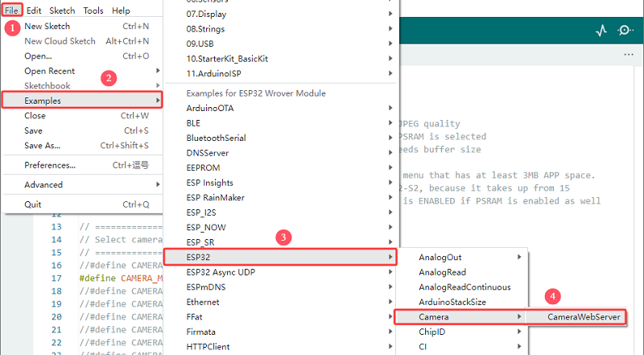644x355 pixels.
Task: Expand the ESP_I2S examples
Action: [281, 213]
